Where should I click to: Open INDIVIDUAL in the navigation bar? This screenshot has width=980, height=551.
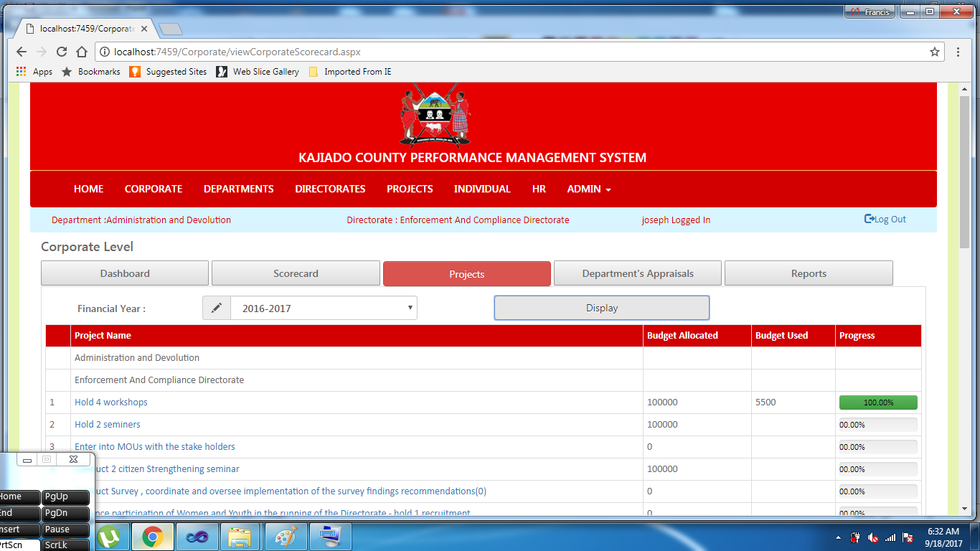(x=482, y=189)
